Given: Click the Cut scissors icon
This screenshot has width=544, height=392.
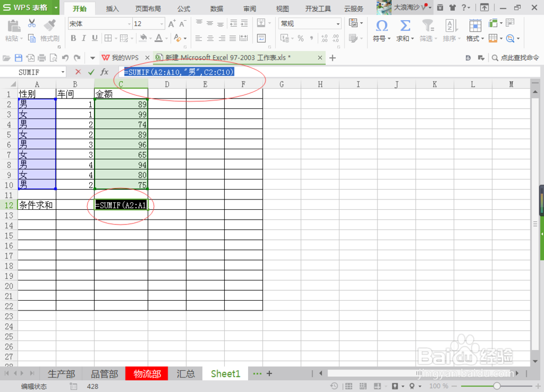Looking at the screenshot, I should click(x=32, y=23).
